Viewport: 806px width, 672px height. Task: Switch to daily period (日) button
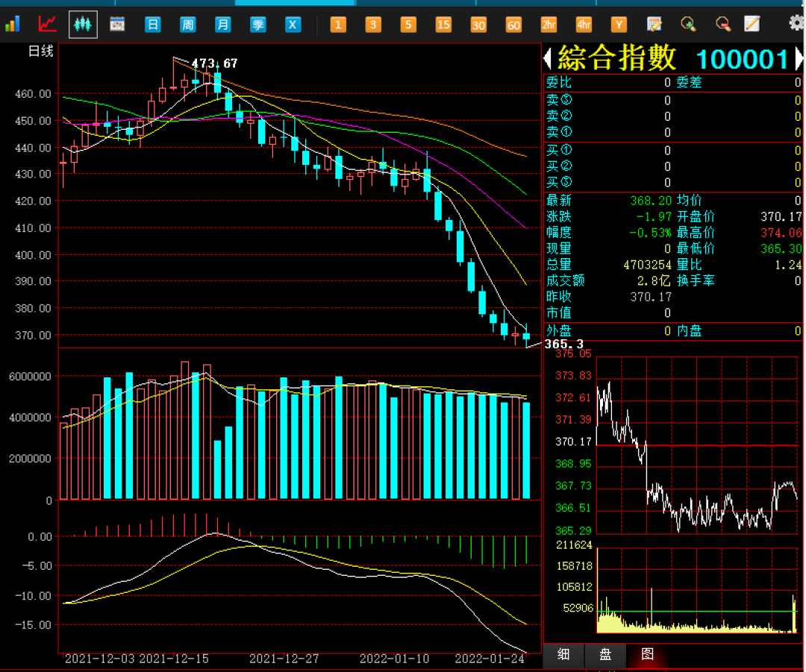click(x=153, y=24)
